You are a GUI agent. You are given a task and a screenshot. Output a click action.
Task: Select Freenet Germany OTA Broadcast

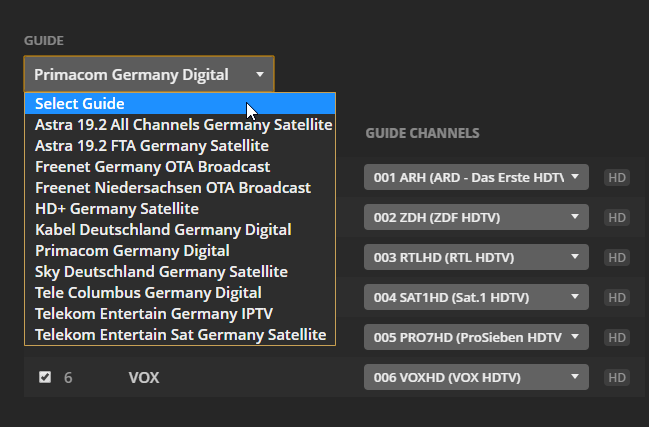coord(152,167)
